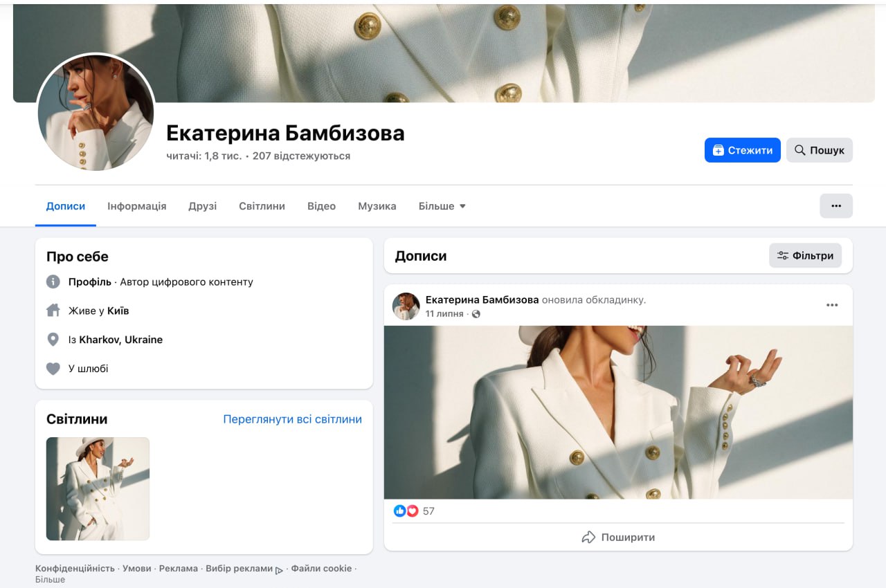Switch to the Музика tab
The height and width of the screenshot is (588, 886).
[377, 206]
